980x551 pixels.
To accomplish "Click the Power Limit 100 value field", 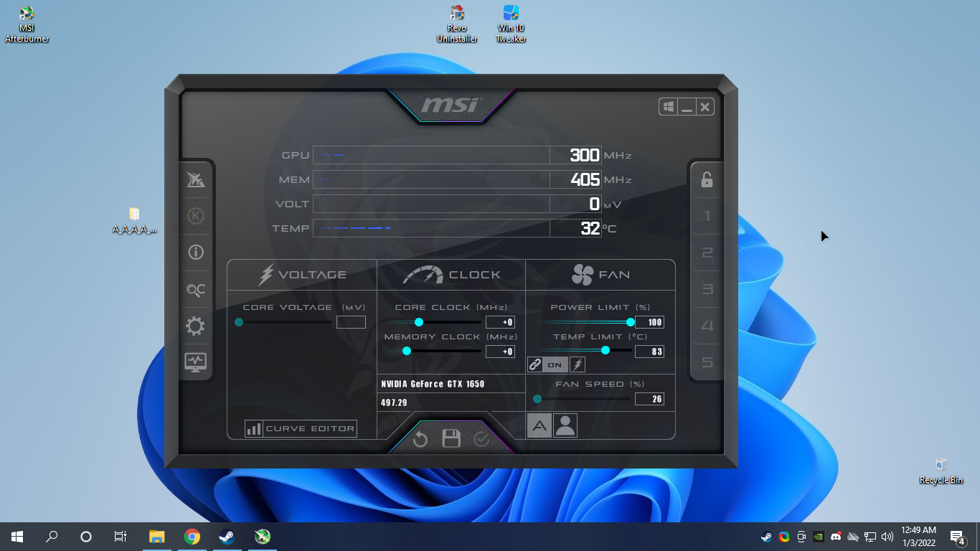I will [649, 322].
